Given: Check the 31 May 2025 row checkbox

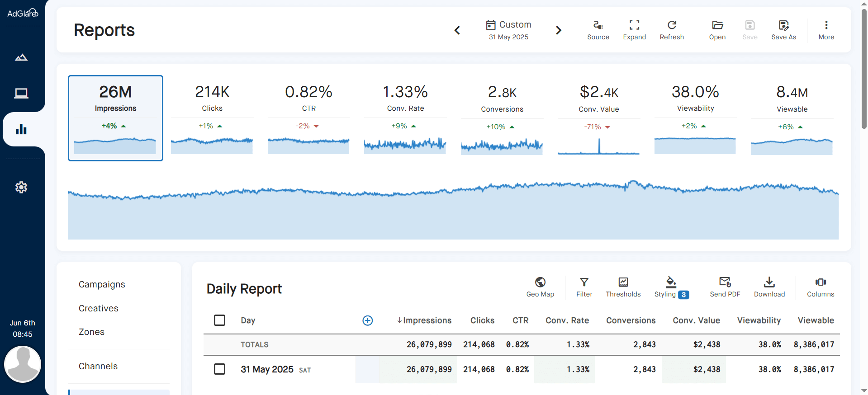Looking at the screenshot, I should point(220,369).
